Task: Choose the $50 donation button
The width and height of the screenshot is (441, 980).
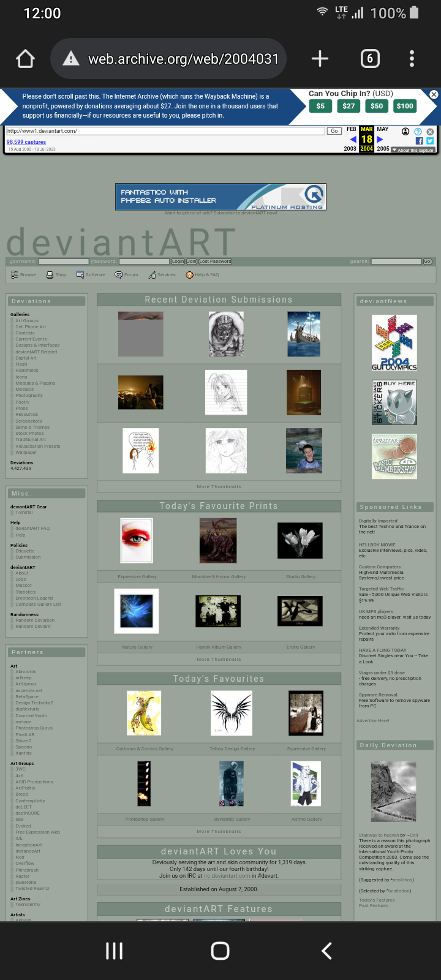Action: click(x=377, y=106)
